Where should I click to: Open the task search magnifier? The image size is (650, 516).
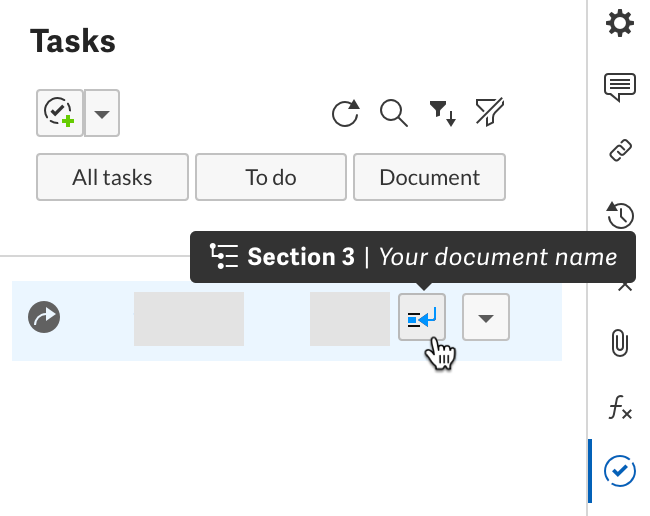393,112
